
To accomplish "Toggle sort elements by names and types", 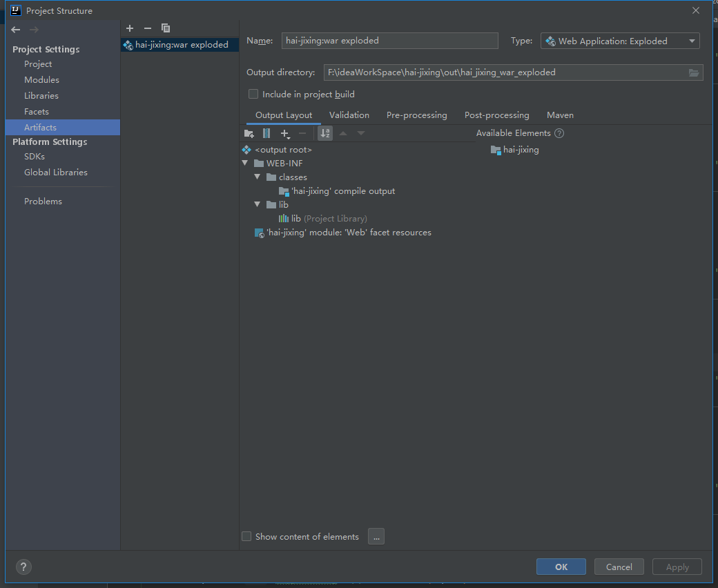I will [325, 133].
